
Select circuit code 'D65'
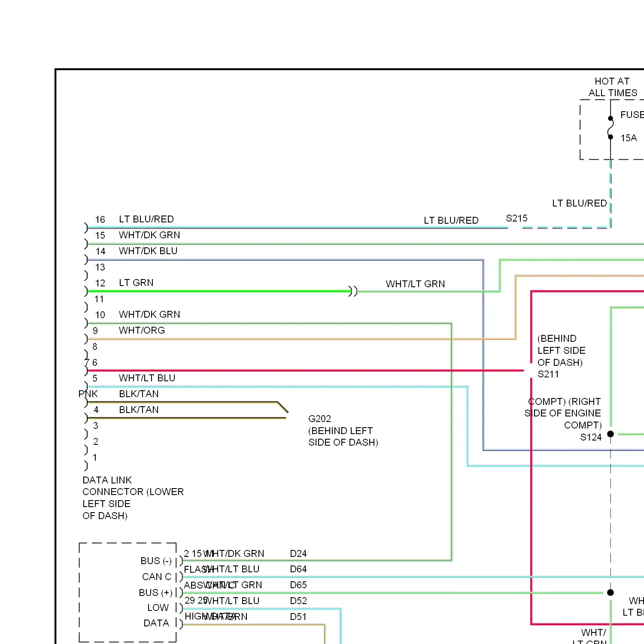tap(298, 585)
